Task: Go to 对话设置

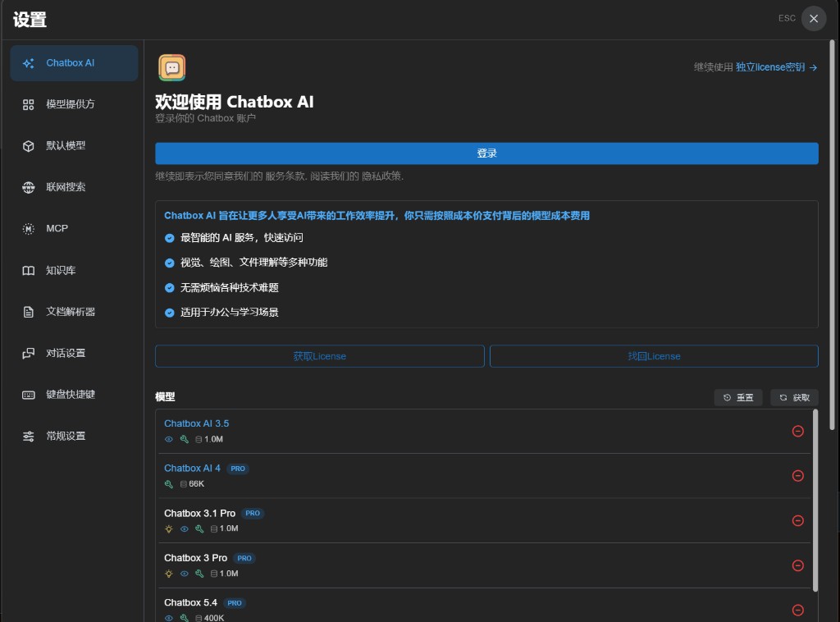Action: [x=74, y=353]
